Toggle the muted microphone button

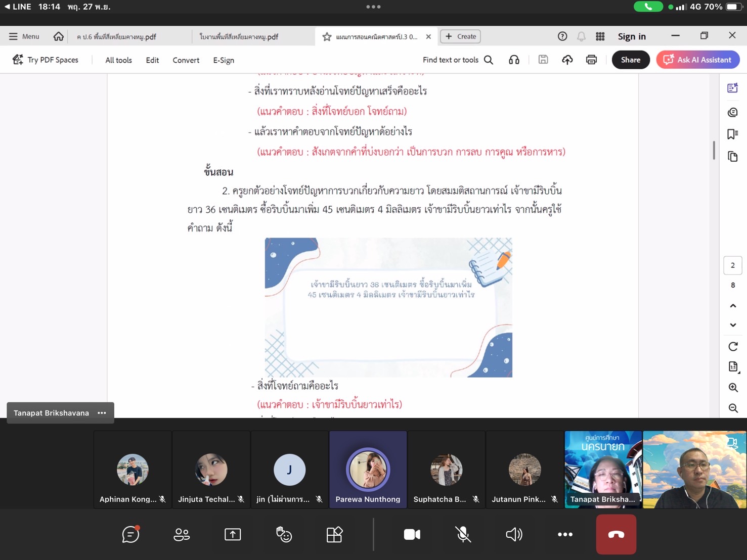(463, 534)
